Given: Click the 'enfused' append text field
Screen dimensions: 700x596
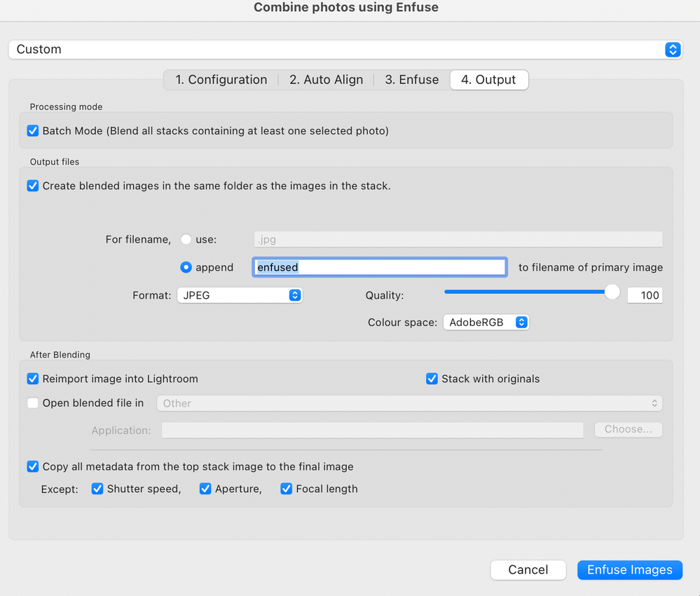Looking at the screenshot, I should click(380, 267).
